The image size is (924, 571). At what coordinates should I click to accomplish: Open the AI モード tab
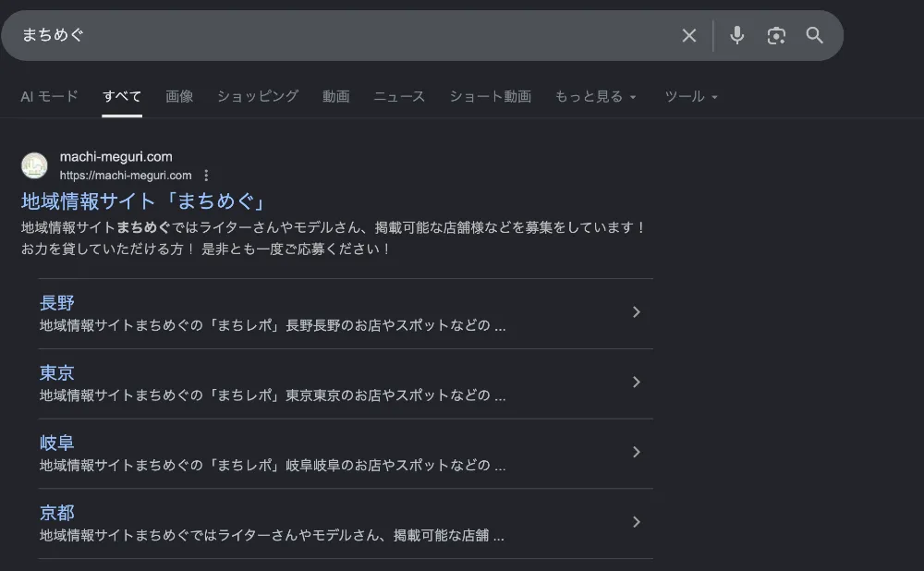point(49,96)
